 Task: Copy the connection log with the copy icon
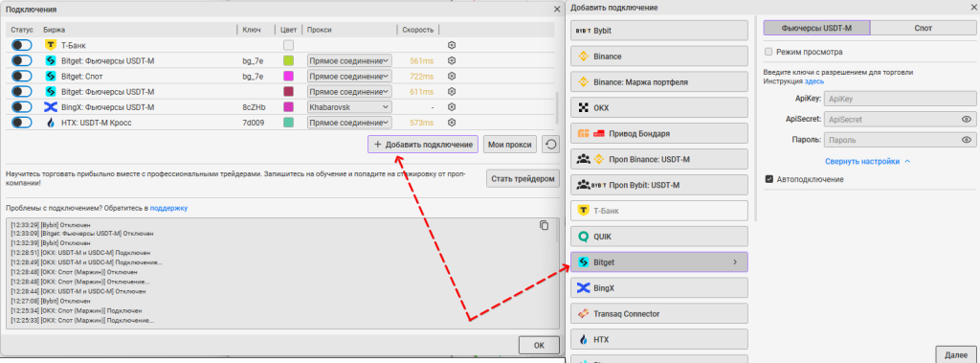(x=544, y=225)
